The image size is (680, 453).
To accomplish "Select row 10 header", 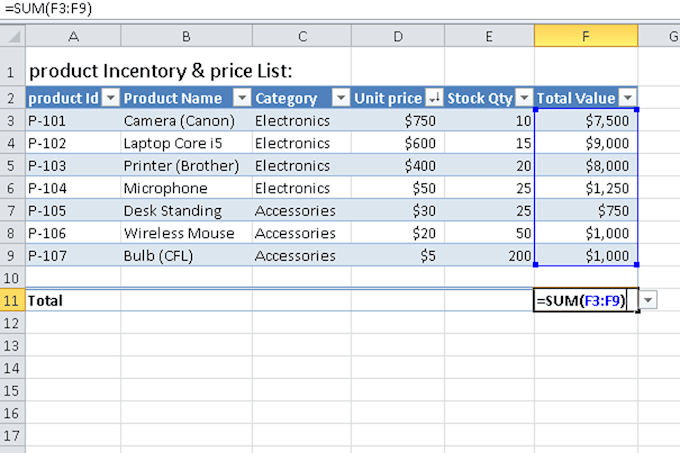I will tap(12, 278).
